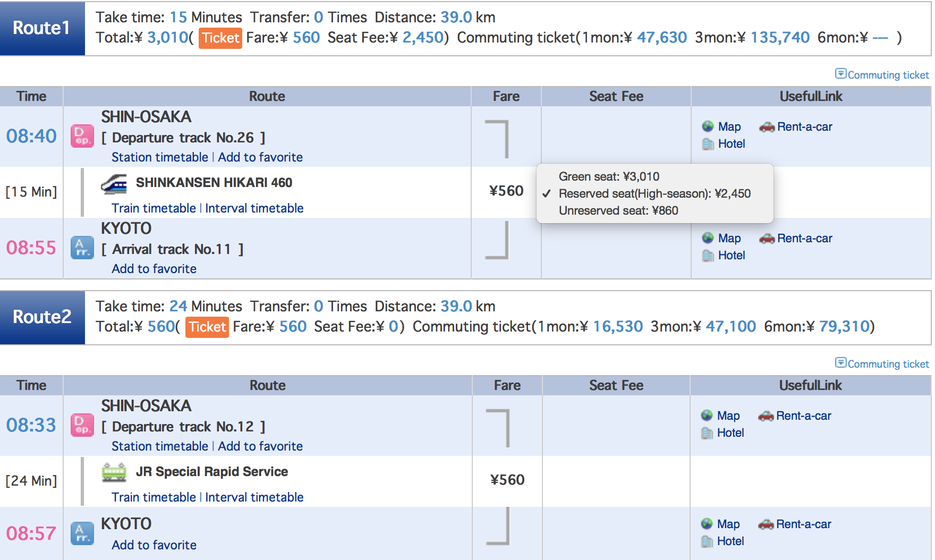Click the Arrival icon beside Route2 KYOTO
The image size is (935, 560).
(82, 534)
